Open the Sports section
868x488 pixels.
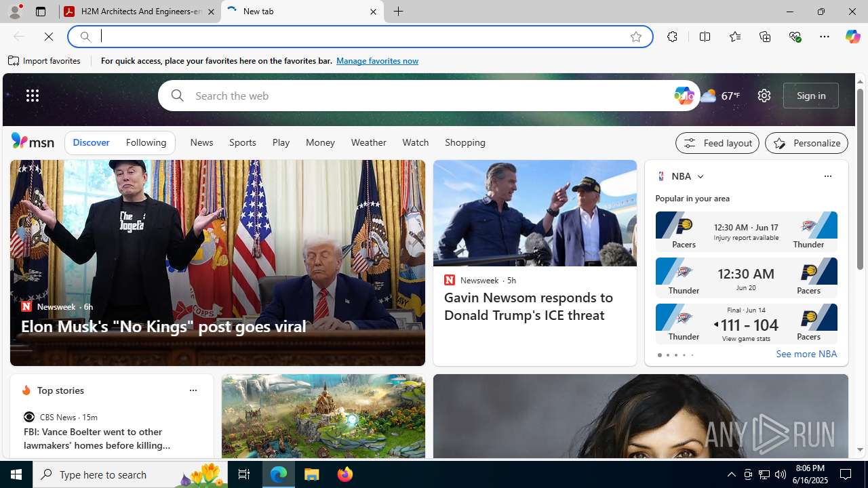click(x=243, y=143)
